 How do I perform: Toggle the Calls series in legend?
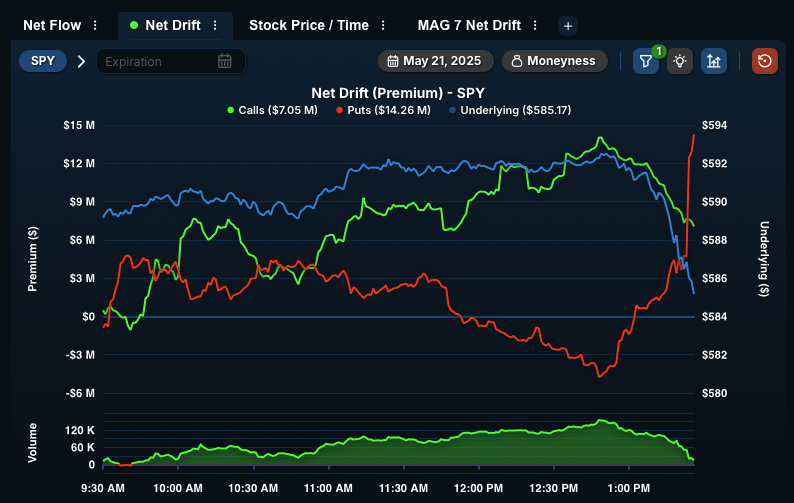[x=272, y=110]
